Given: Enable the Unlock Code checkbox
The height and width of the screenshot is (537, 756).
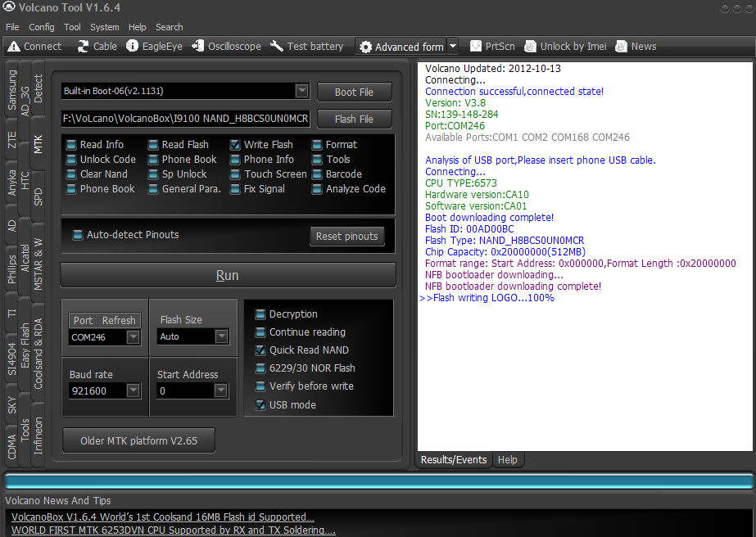Looking at the screenshot, I should [71, 160].
